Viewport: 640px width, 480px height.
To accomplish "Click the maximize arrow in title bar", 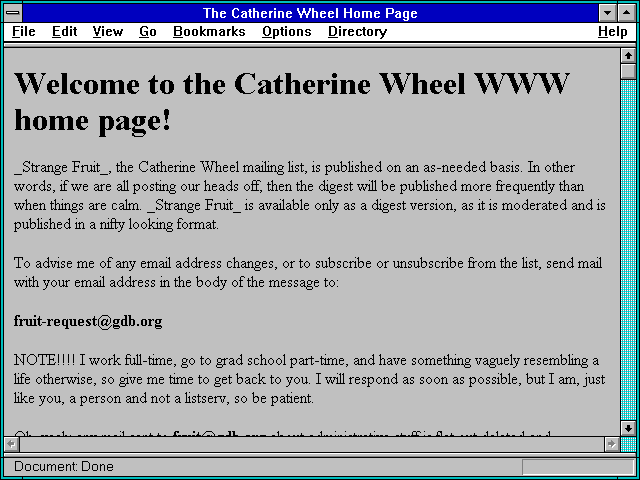I will [627, 13].
